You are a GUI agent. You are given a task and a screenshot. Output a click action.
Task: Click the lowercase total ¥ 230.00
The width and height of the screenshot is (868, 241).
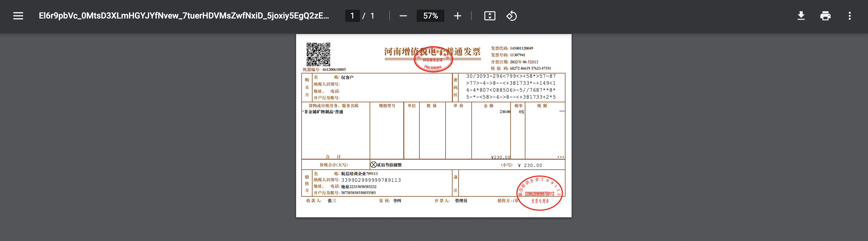530,165
